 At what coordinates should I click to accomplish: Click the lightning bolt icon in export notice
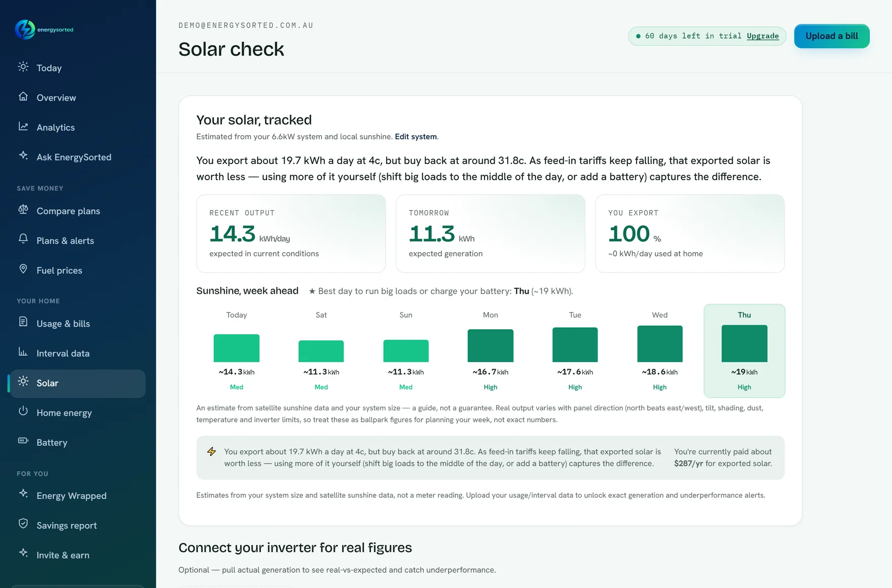[x=212, y=452]
